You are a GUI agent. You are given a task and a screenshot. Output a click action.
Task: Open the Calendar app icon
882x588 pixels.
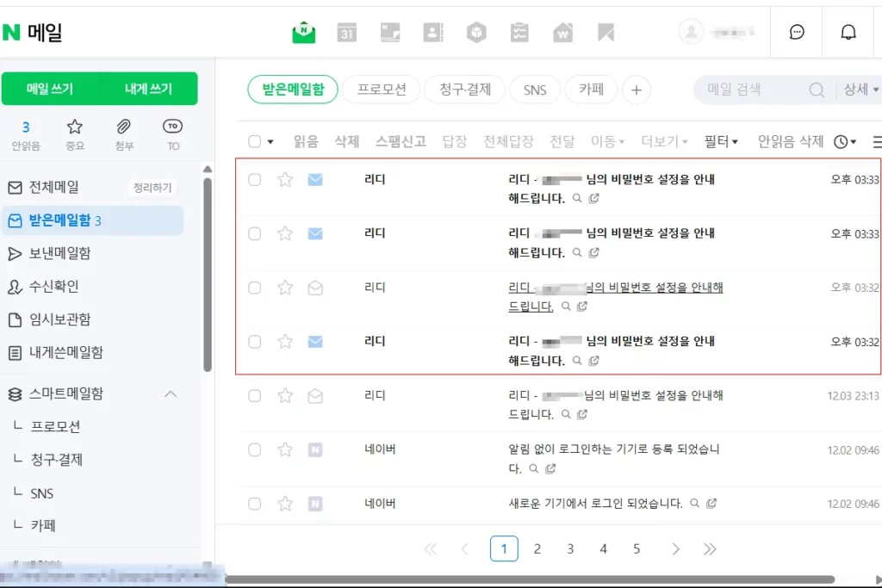coord(347,33)
